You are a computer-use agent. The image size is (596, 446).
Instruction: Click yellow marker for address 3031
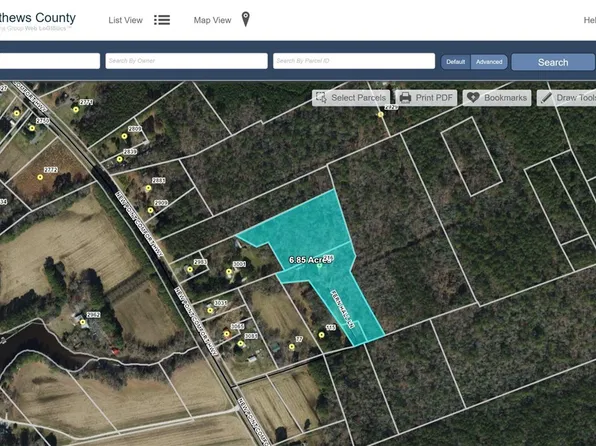[x=210, y=310]
